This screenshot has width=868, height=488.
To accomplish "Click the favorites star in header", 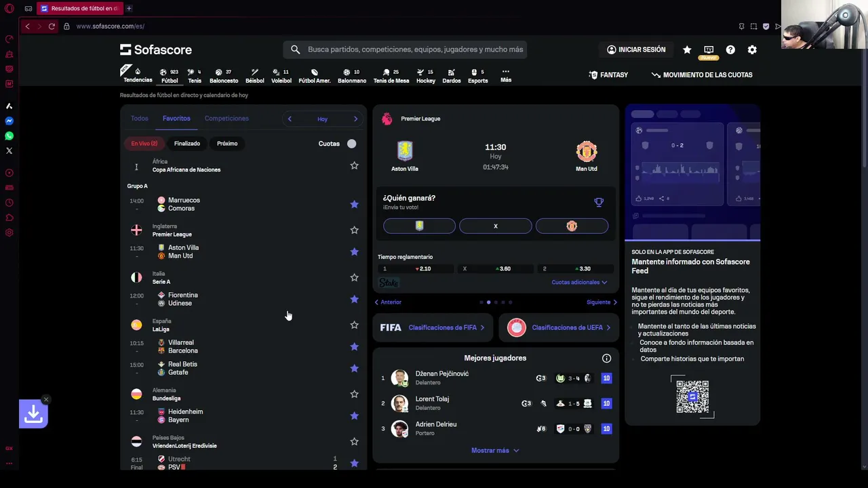I will pyautogui.click(x=687, y=49).
